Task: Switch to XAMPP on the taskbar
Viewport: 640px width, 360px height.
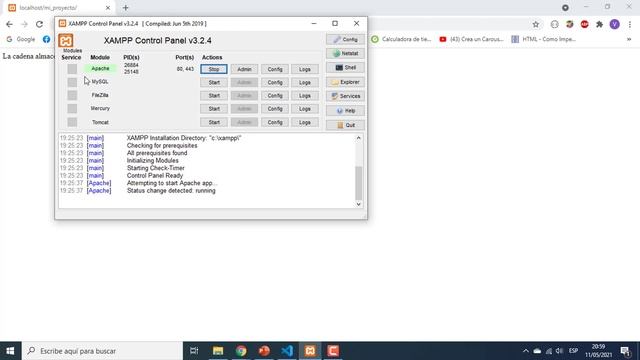Action: click(x=310, y=351)
